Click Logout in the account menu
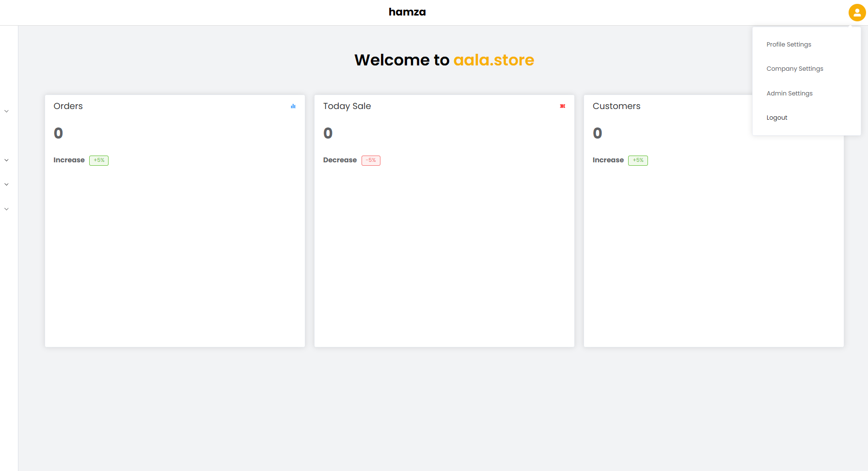 pos(777,117)
